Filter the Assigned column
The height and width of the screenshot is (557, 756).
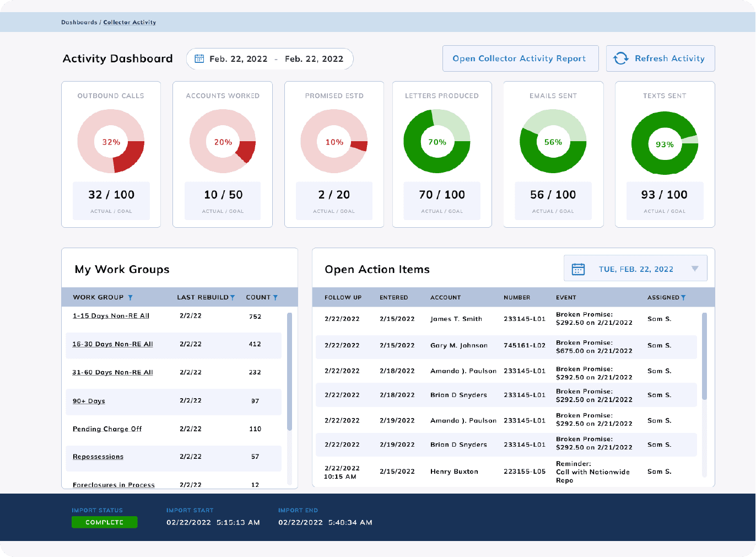(x=684, y=297)
